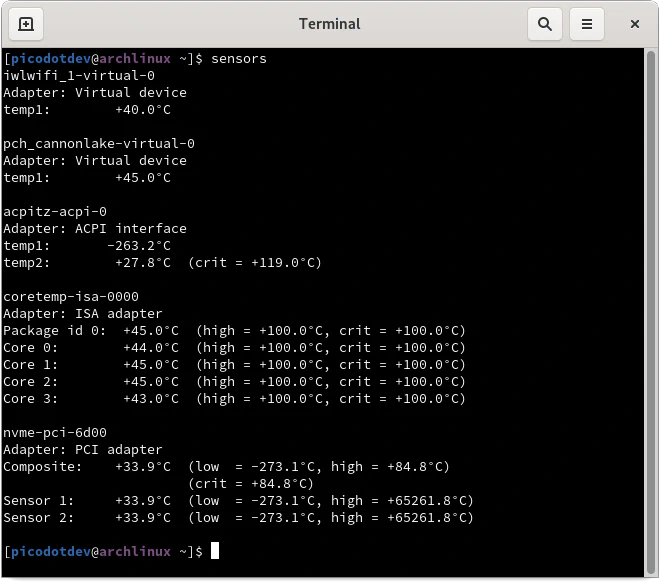
Task: Click the pch_cannonlake-virtual-0 heading
Action: pyautogui.click(x=99, y=143)
